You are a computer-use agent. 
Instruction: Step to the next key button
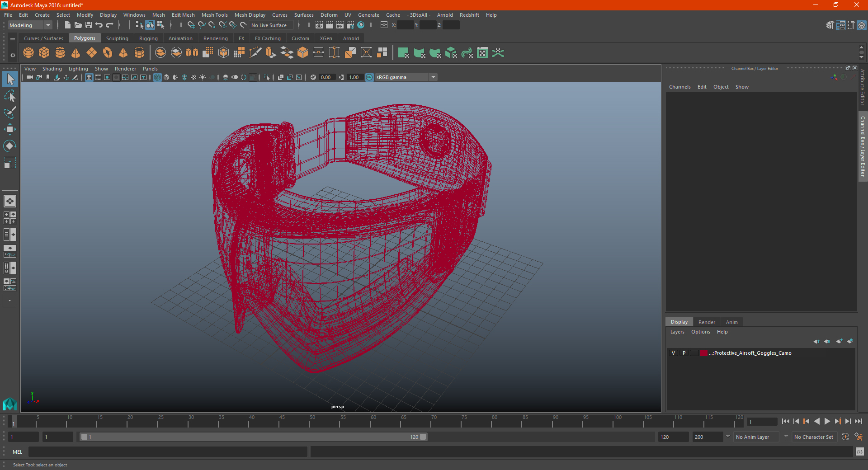837,421
